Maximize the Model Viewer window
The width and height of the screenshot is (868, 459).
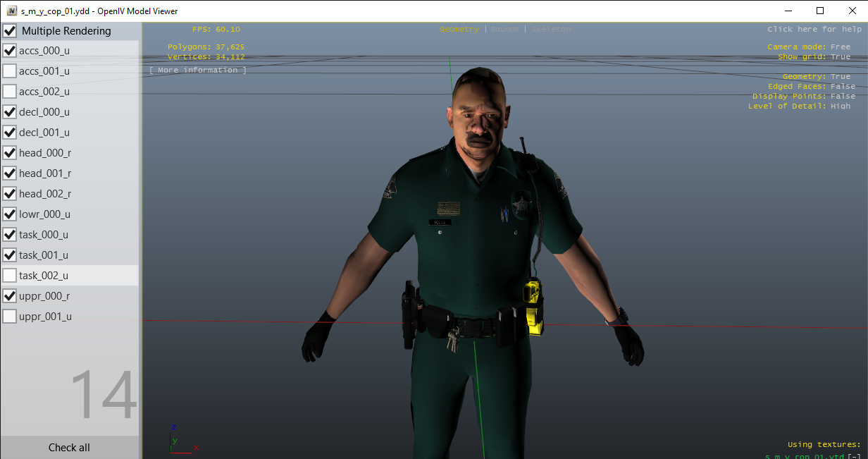[x=819, y=11]
